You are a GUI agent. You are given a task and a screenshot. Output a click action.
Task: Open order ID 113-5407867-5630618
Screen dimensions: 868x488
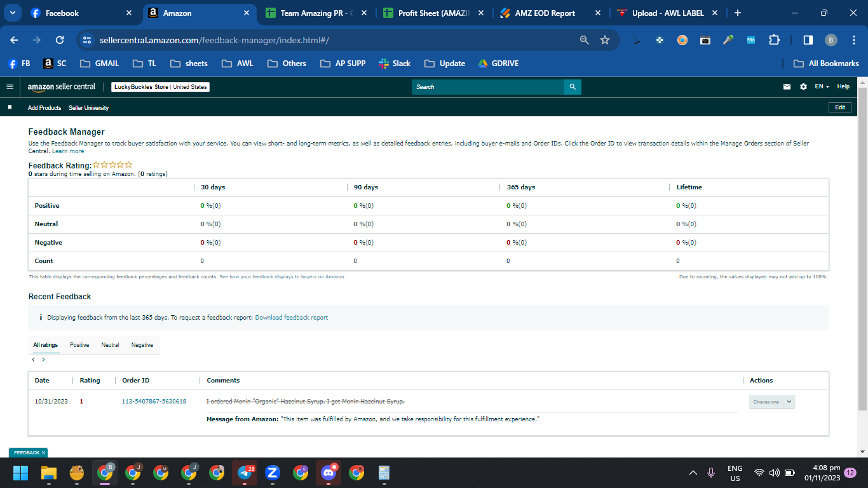(x=154, y=402)
